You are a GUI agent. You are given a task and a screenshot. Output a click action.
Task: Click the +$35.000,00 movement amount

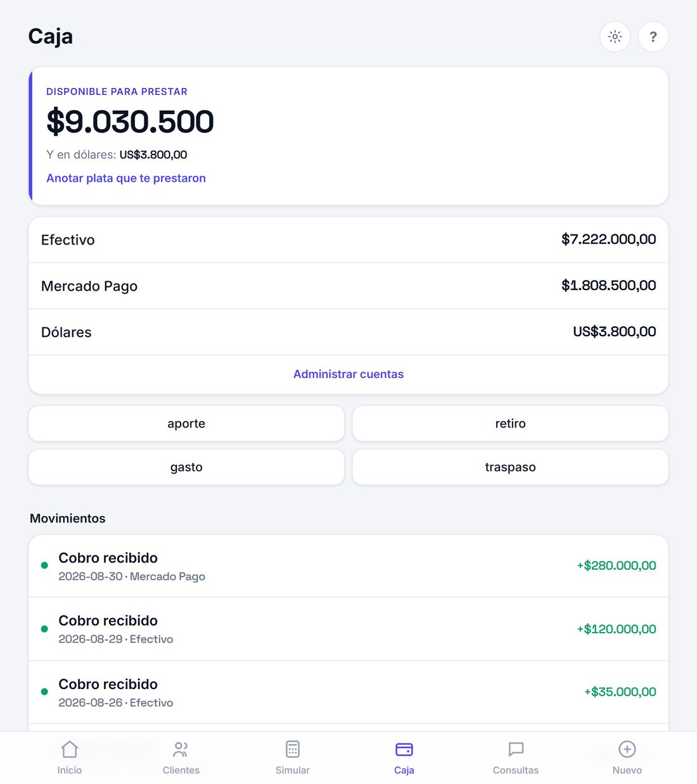click(x=620, y=692)
